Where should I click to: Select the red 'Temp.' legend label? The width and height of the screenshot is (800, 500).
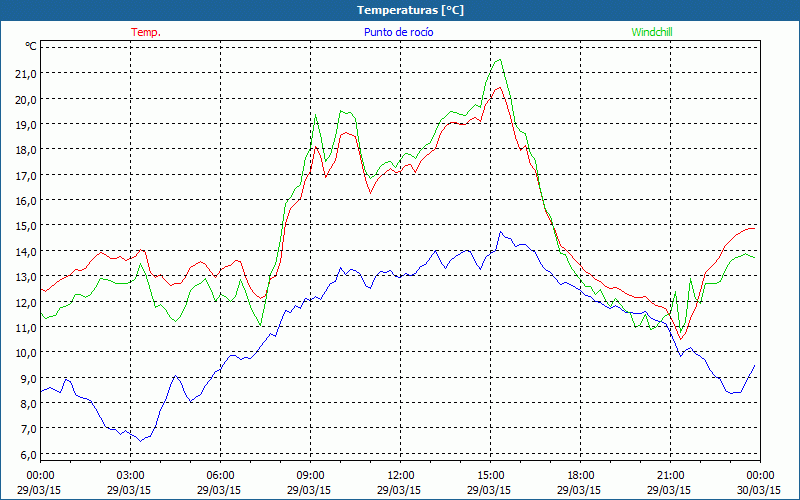point(146,32)
